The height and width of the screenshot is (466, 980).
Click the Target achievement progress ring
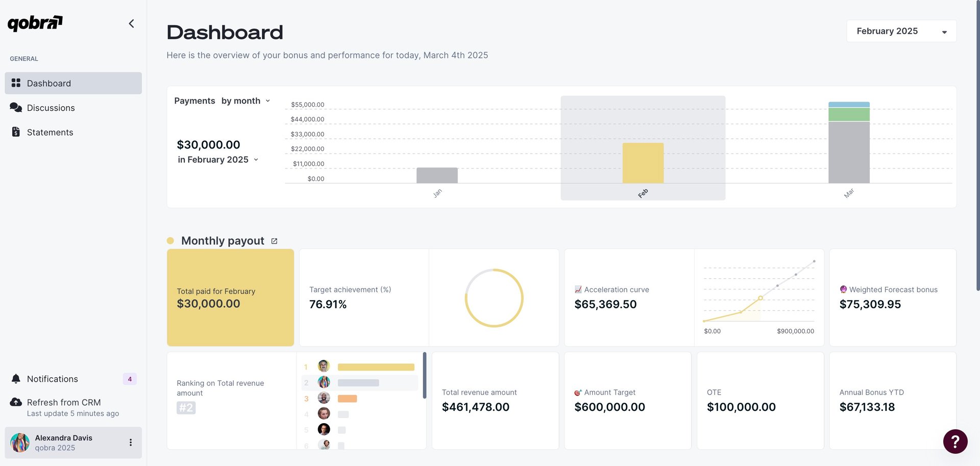pyautogui.click(x=494, y=298)
